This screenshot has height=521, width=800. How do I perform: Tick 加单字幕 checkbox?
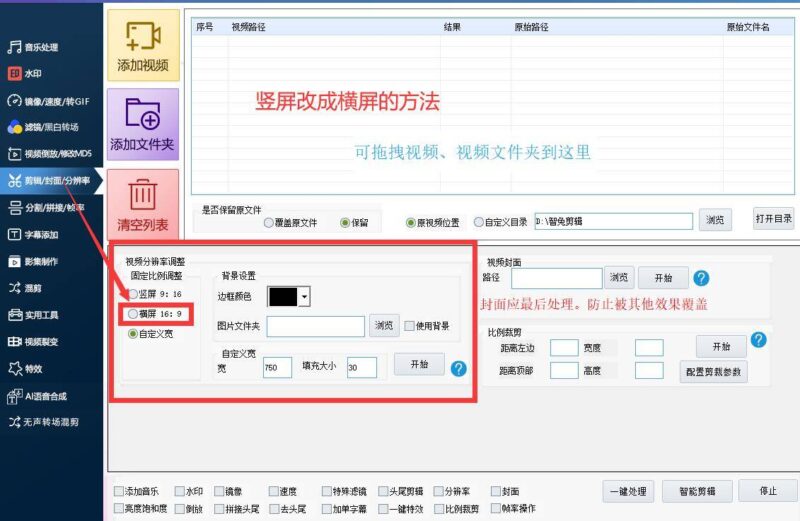[344, 508]
